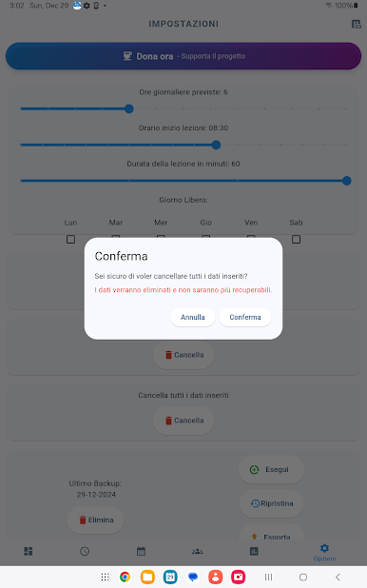Tap the Elimina backup button
The image size is (367, 588).
(x=96, y=520)
